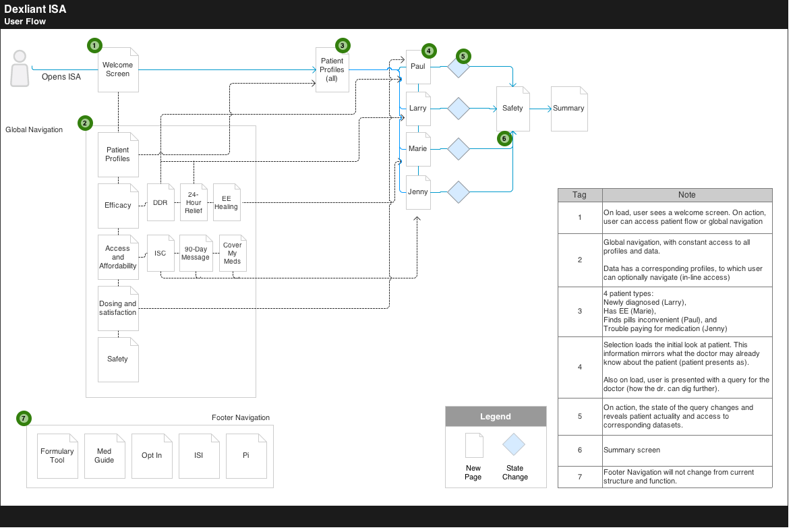Click the 'Footer Navigation' label
The height and width of the screenshot is (532, 793).
coord(241,418)
